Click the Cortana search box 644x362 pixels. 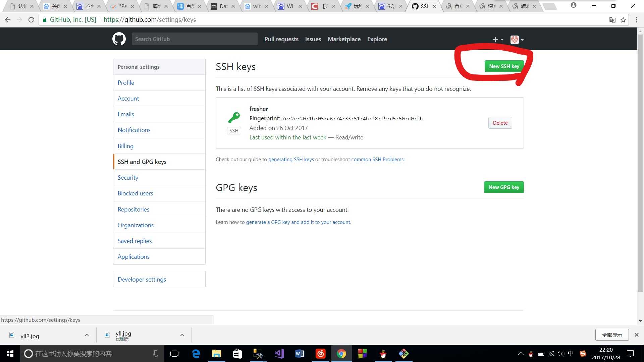[x=92, y=354]
